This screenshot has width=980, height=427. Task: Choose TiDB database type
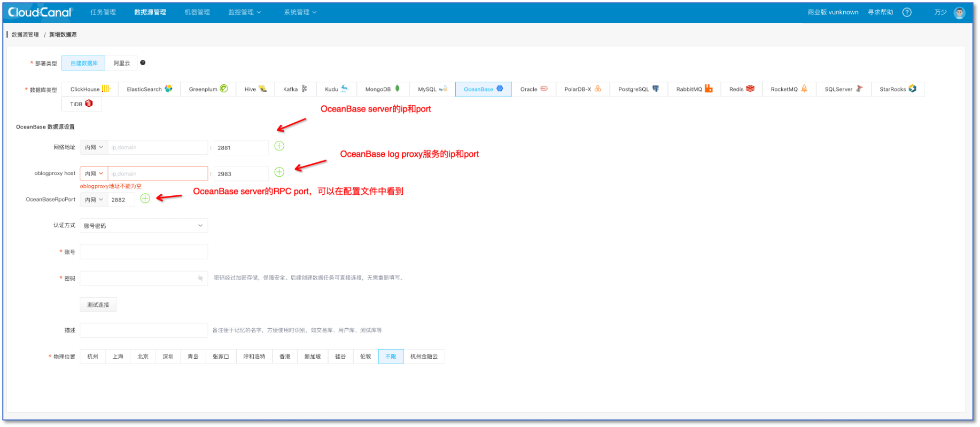pyautogui.click(x=82, y=104)
